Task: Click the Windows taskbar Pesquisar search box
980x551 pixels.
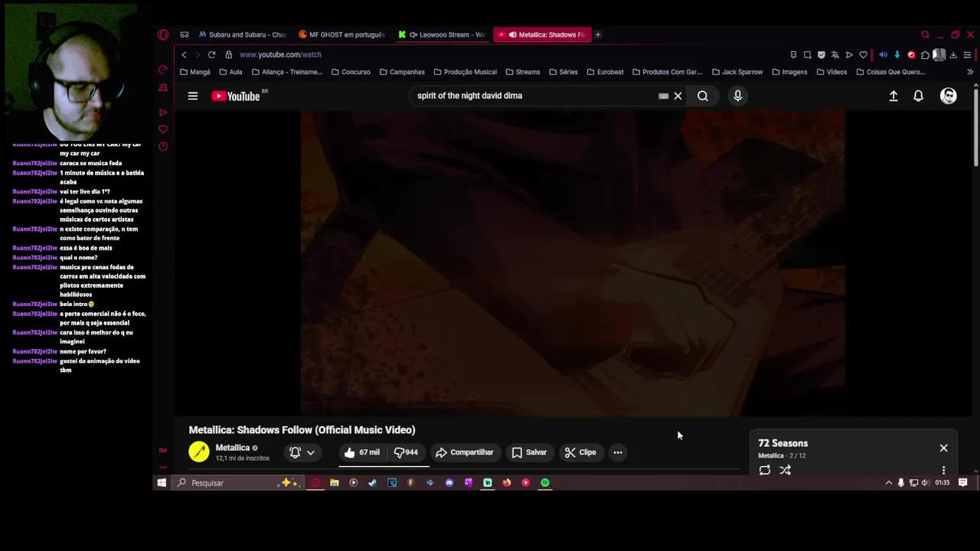Action: click(x=237, y=483)
